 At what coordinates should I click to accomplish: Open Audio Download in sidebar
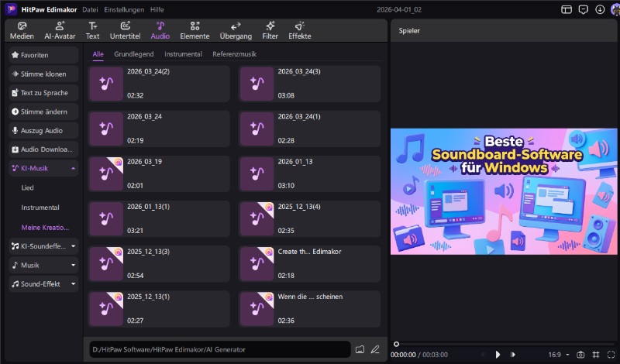coord(43,149)
